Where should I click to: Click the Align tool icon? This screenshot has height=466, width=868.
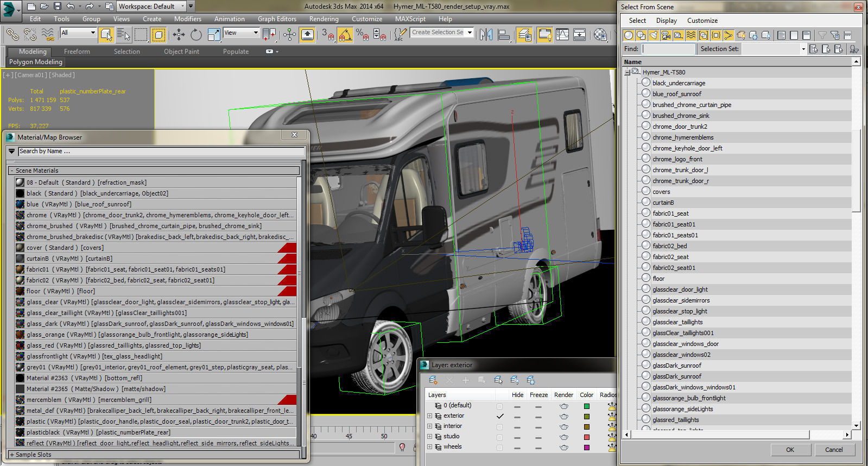[504, 35]
